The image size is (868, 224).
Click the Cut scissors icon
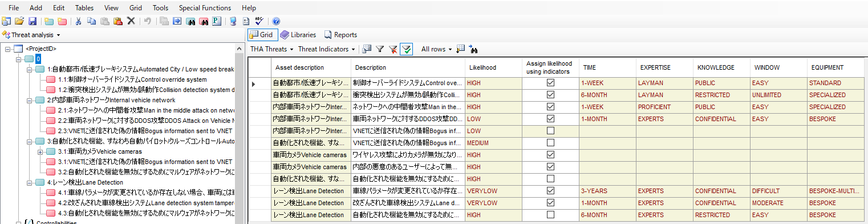pyautogui.click(x=79, y=21)
